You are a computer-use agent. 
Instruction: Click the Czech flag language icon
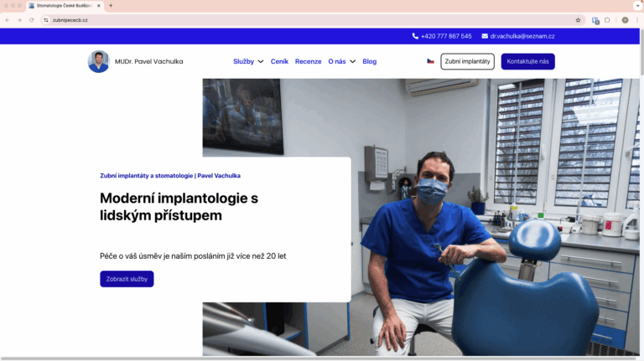point(430,61)
